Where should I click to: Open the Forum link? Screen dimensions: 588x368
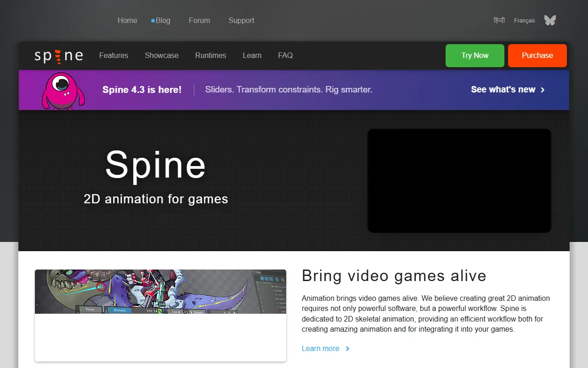(199, 20)
